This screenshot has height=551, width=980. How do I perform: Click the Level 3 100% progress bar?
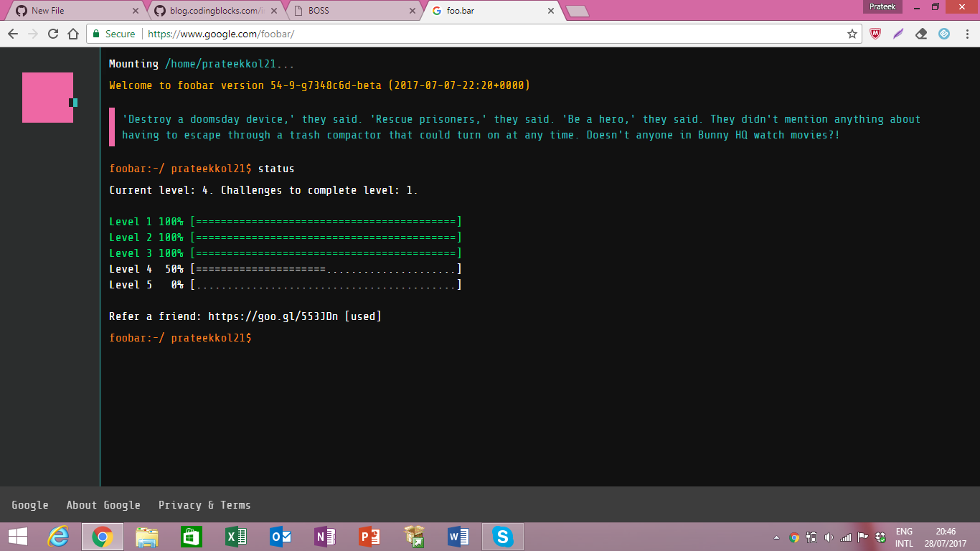tap(326, 253)
